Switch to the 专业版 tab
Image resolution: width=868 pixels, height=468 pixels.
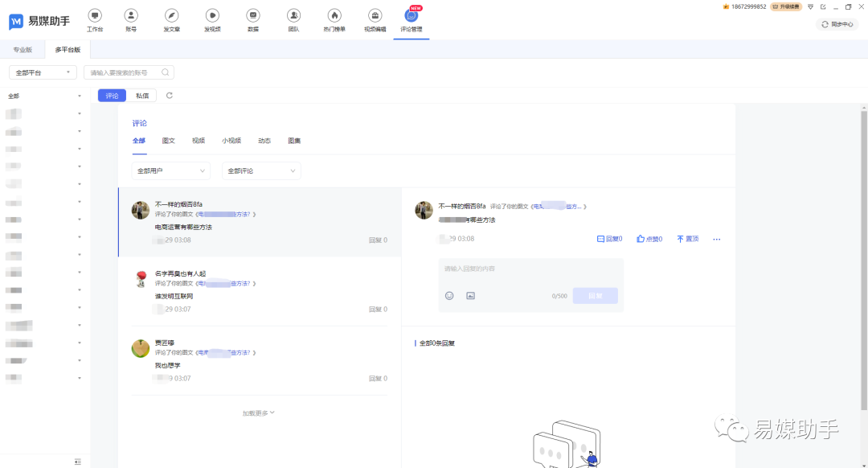coord(23,50)
